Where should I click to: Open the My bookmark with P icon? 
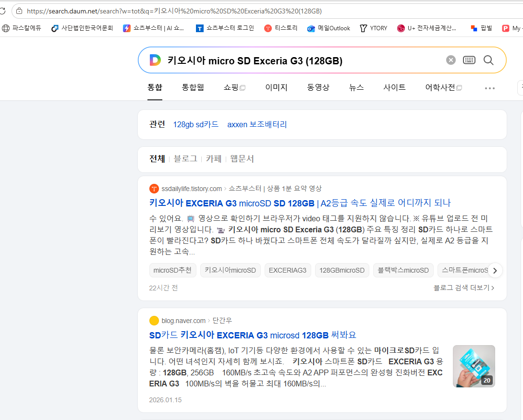pyautogui.click(x=512, y=28)
